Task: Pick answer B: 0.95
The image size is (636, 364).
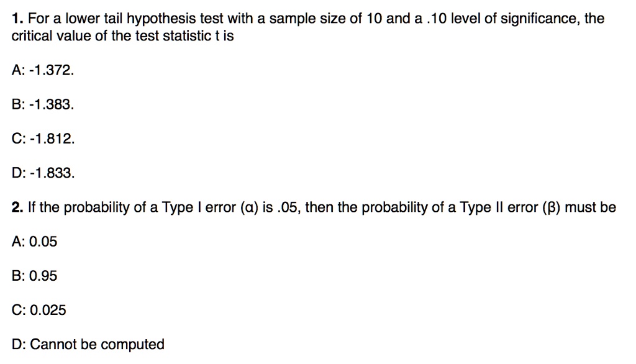Action: (x=34, y=276)
